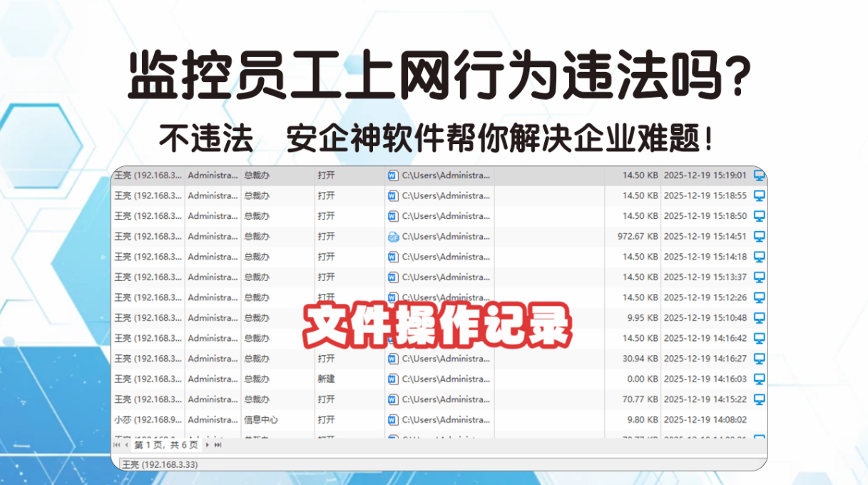Click the monitor icon in the 15:12:26 row
868x485 pixels.
[759, 297]
